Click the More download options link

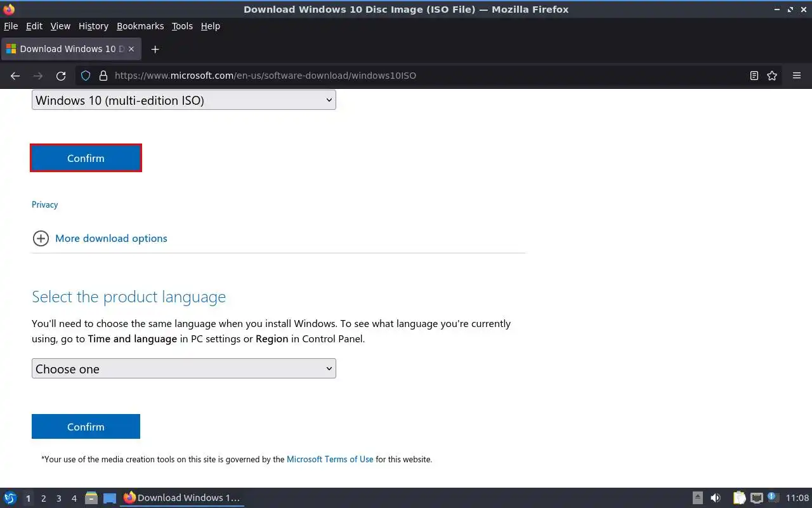(x=111, y=238)
